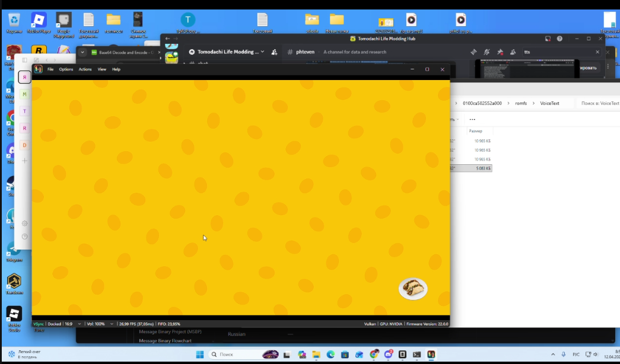This screenshot has height=364, width=620.
Task: Toggle member list icon in Discord
Action: click(x=513, y=52)
